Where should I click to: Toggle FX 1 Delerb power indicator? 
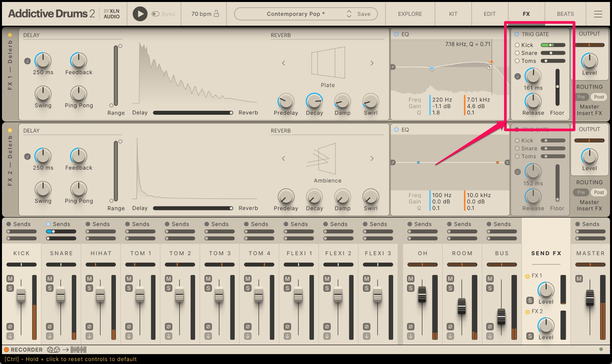click(x=10, y=35)
